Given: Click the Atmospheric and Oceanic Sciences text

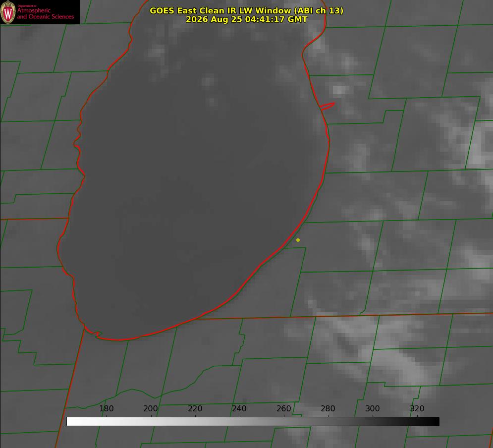Looking at the screenshot, I should pyautogui.click(x=46, y=13).
